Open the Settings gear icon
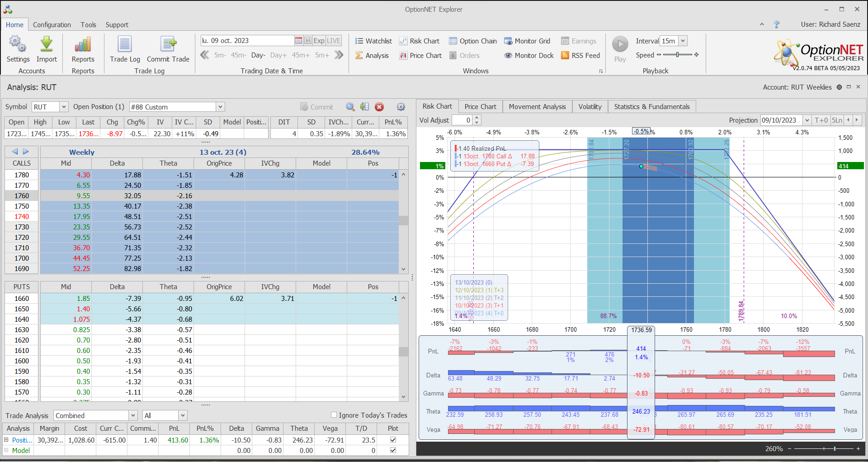The width and height of the screenshot is (868, 462). (x=18, y=44)
